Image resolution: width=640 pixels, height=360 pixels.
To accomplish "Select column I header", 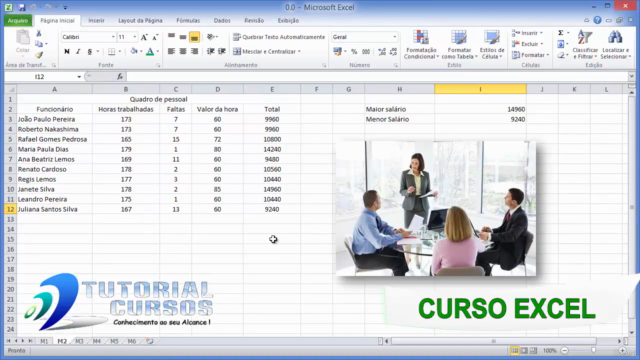I will 480,89.
